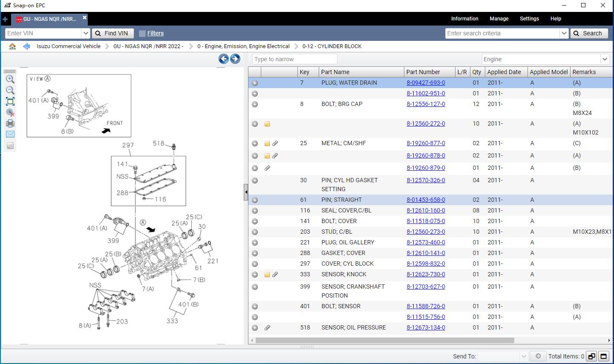Zoom out of the diagram

[x=10, y=90]
